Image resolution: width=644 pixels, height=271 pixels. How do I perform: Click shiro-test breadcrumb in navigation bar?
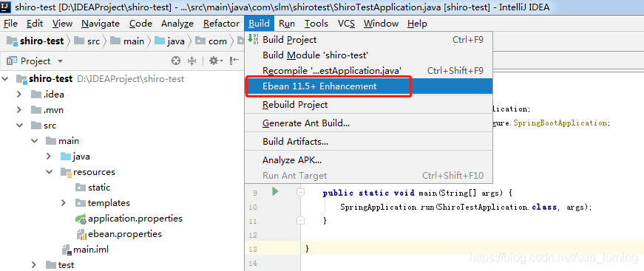tap(36, 41)
